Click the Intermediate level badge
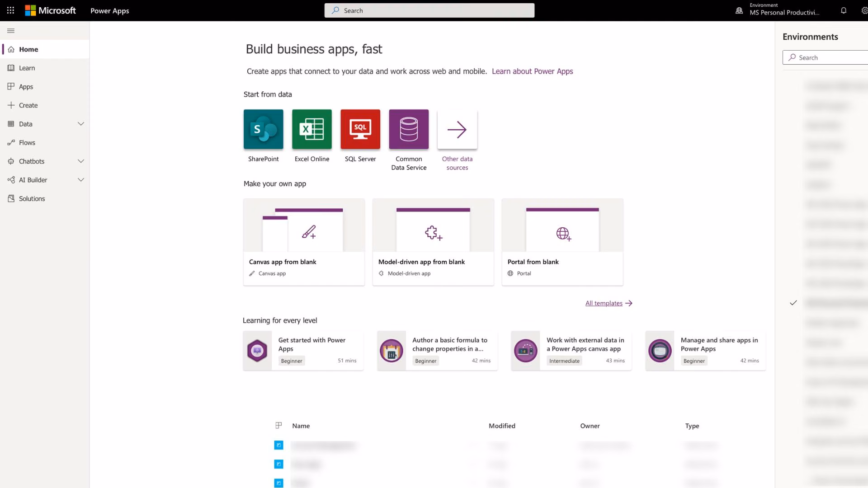 (x=564, y=361)
